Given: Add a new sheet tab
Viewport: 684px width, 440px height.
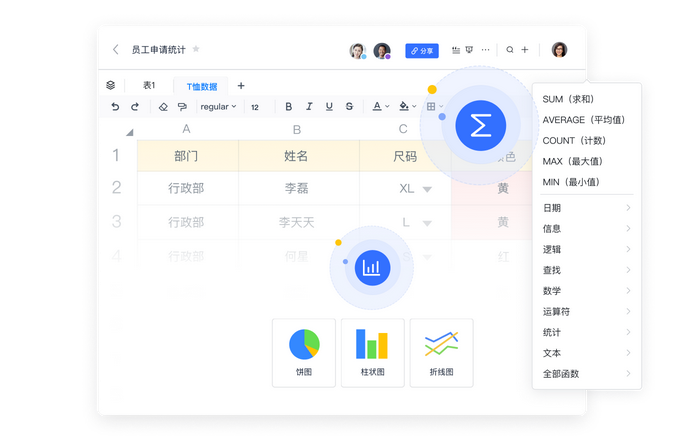Looking at the screenshot, I should (x=241, y=86).
